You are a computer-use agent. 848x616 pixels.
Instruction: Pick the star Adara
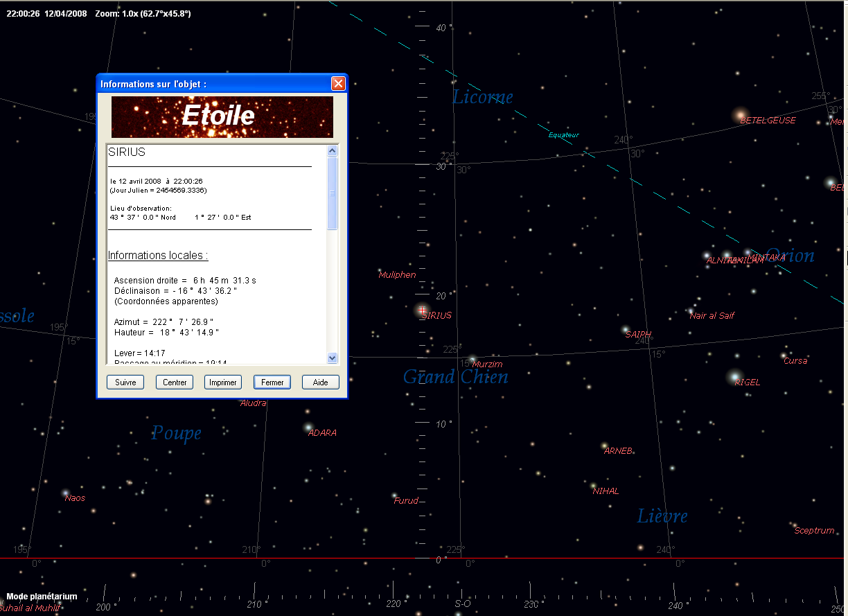coord(308,428)
